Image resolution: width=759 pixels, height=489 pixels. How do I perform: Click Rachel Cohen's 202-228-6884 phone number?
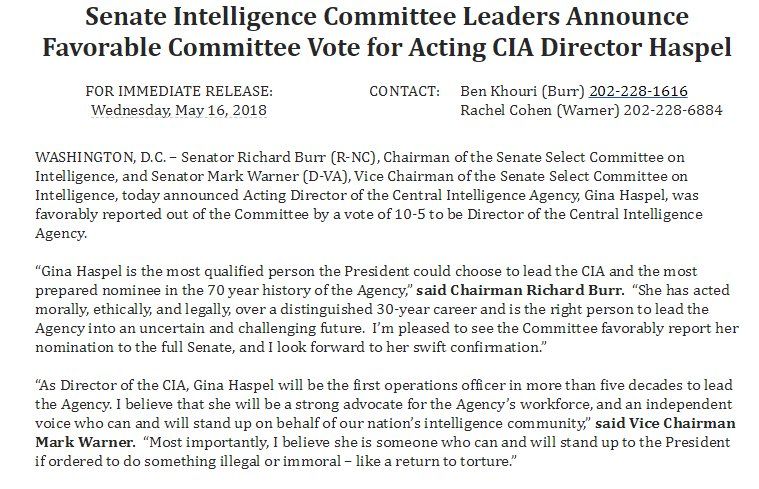[673, 110]
